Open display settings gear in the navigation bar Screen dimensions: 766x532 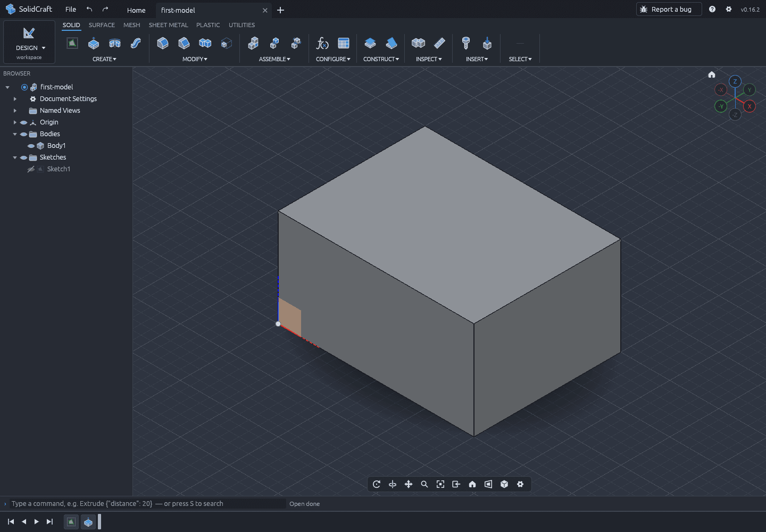[520, 484]
